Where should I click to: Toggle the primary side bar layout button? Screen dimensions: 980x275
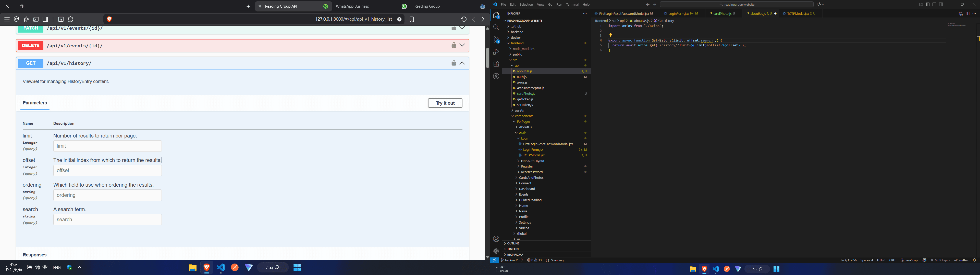[x=927, y=5]
